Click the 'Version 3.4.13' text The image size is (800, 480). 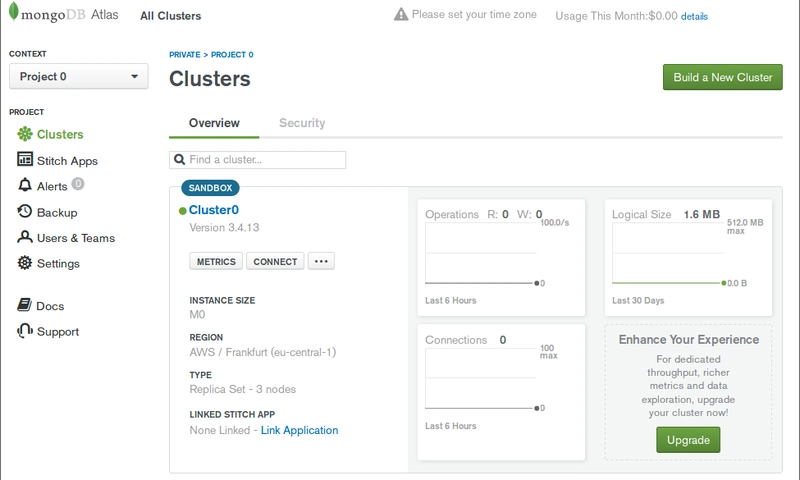pyautogui.click(x=224, y=228)
